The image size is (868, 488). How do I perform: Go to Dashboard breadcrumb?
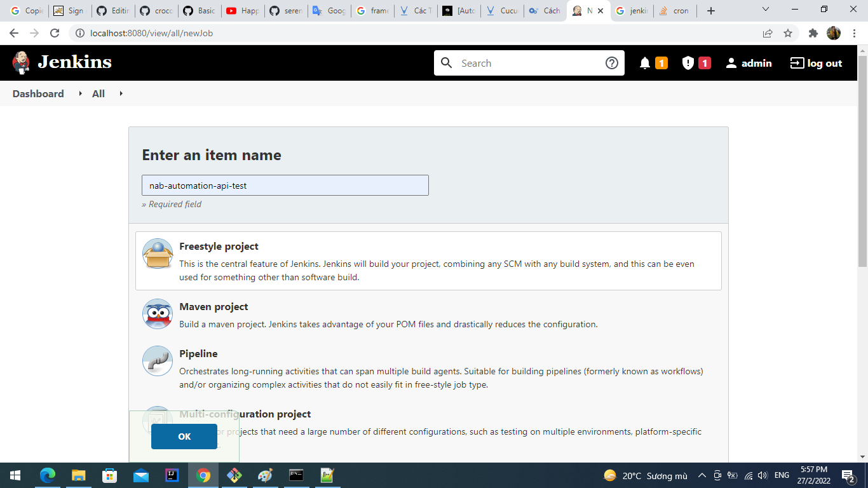(38, 93)
